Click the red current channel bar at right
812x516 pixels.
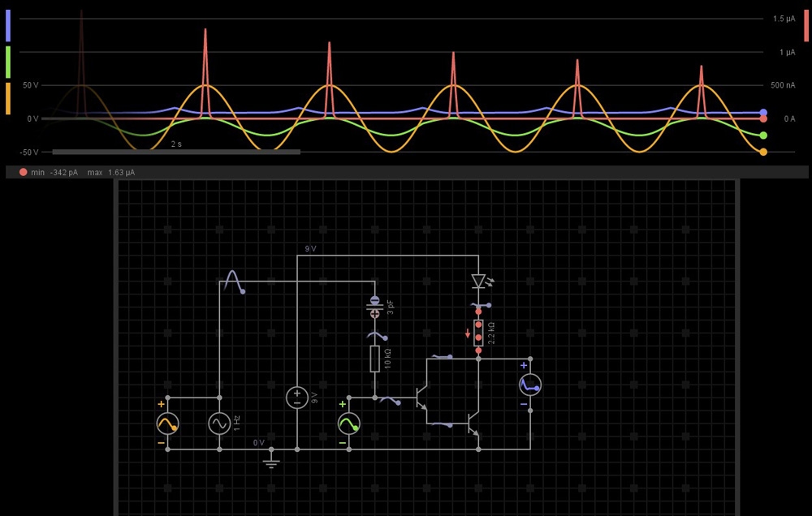click(806, 26)
